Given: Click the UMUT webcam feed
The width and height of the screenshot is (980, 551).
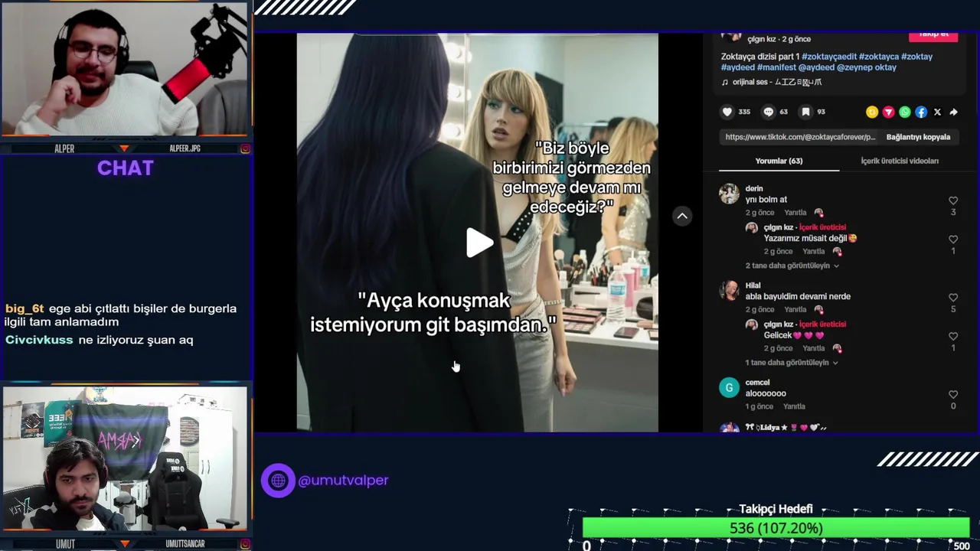Looking at the screenshot, I should (x=125, y=458).
